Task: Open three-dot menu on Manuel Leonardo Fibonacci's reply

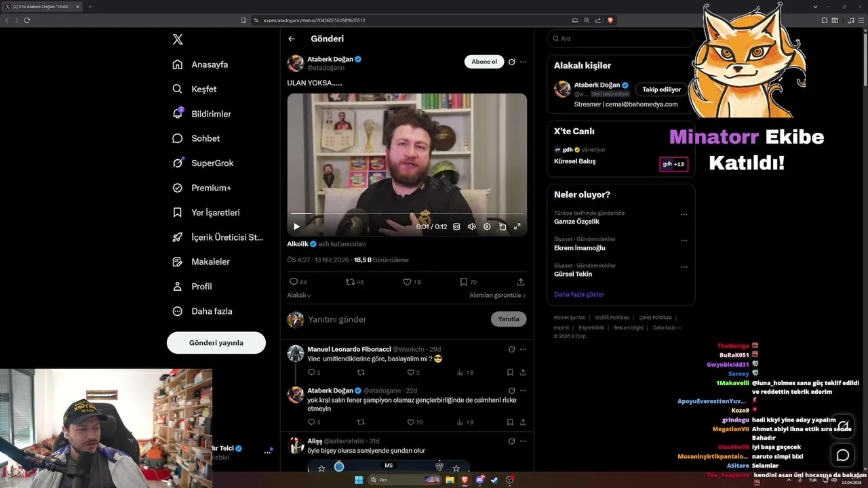Action: 523,349
